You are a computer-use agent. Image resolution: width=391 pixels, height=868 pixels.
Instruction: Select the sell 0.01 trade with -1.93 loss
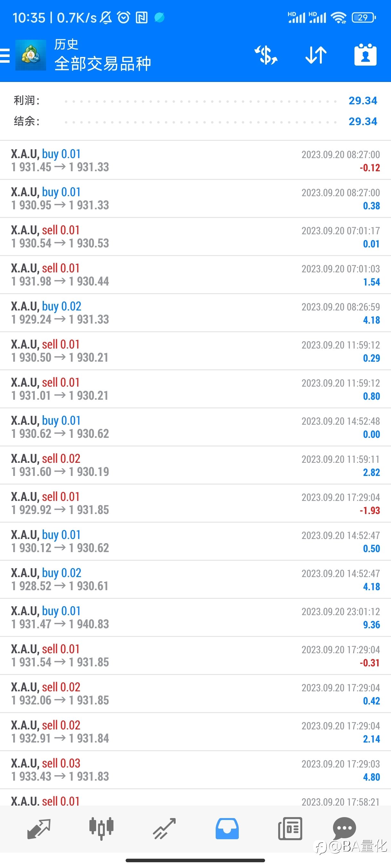tap(195, 503)
